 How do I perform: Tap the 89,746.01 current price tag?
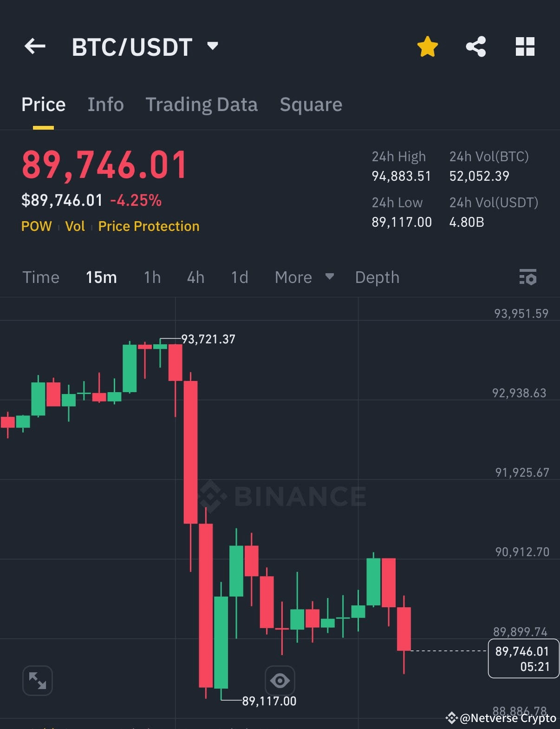523,658
